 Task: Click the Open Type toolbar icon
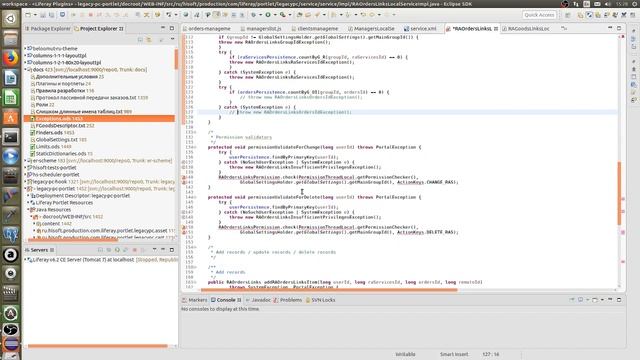coord(300,15)
